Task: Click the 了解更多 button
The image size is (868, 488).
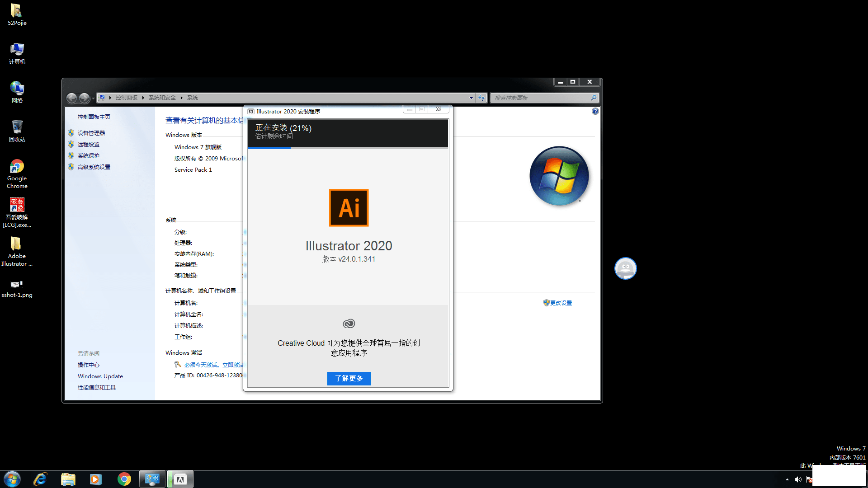Action: [x=349, y=378]
